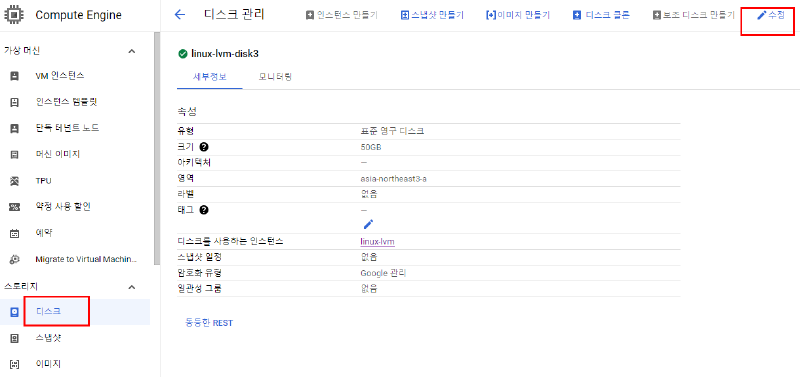Viewport: 800px width, 377px height.
Task: Switch to the 세부정보 tab
Action: pyautogui.click(x=210, y=77)
